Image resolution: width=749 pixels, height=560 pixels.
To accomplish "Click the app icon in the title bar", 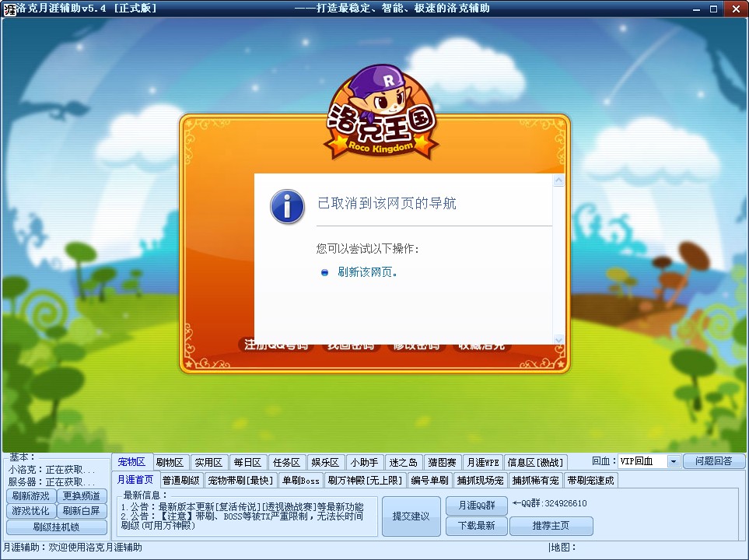I will pos(9,9).
